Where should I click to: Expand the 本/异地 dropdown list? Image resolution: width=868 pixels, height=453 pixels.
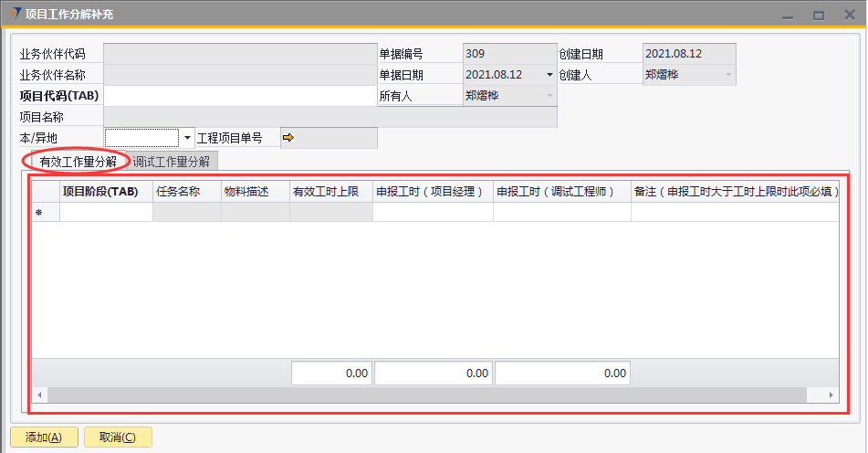click(188, 138)
